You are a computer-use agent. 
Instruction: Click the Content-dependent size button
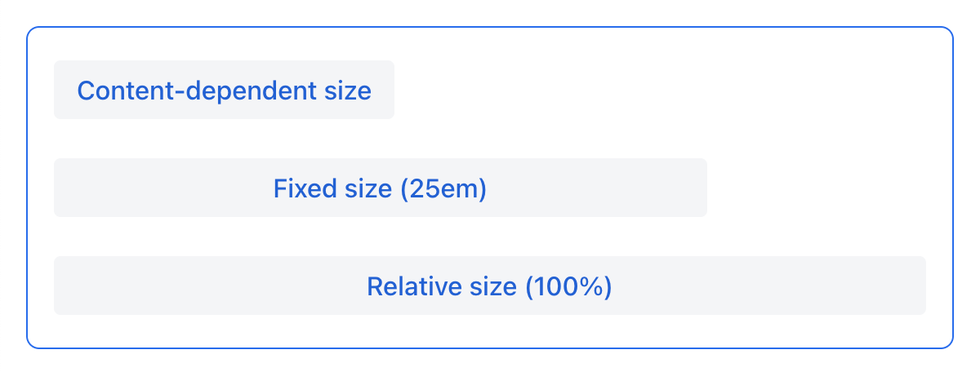pos(224,90)
